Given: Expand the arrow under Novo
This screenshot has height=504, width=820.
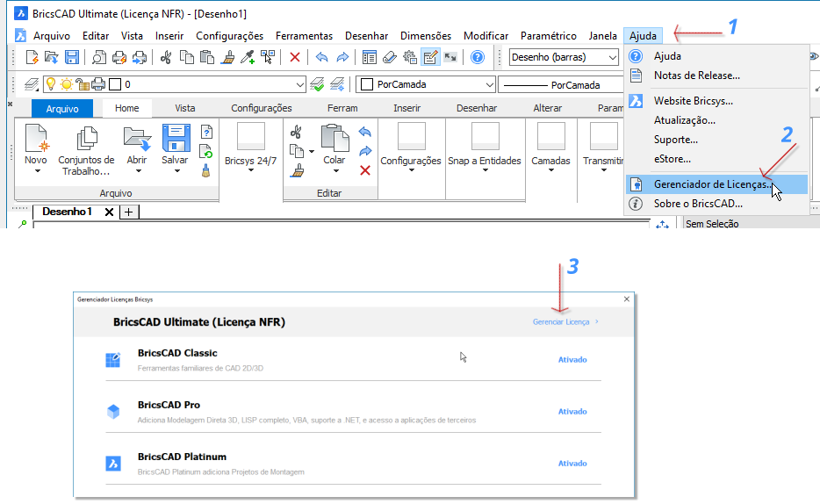Looking at the screenshot, I should [x=38, y=171].
